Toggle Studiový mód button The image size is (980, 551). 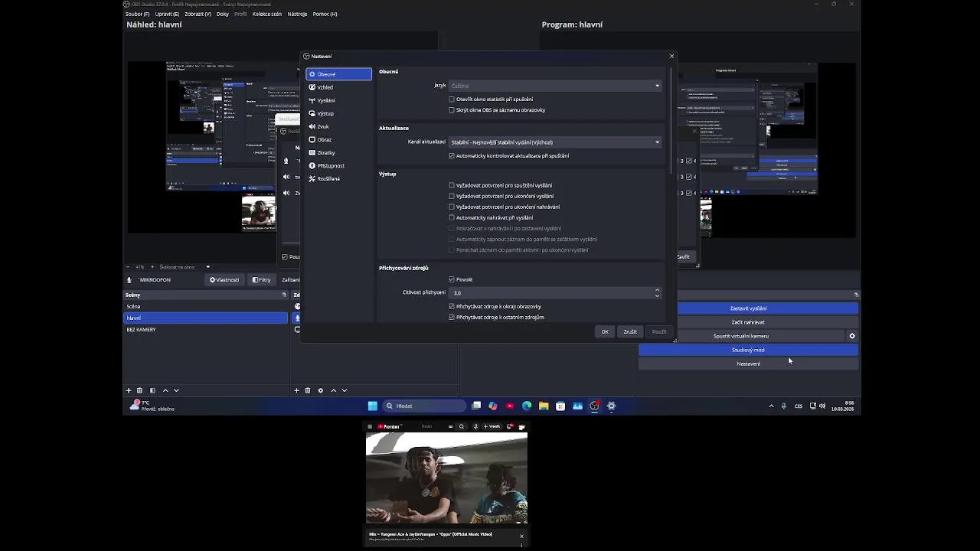click(x=748, y=350)
